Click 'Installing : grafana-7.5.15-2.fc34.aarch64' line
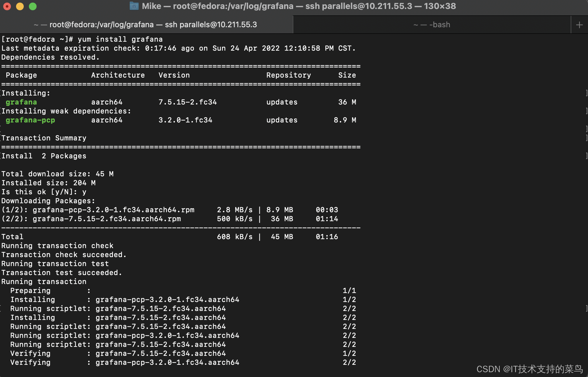Viewport: 588px width, 377px height. tap(183, 317)
